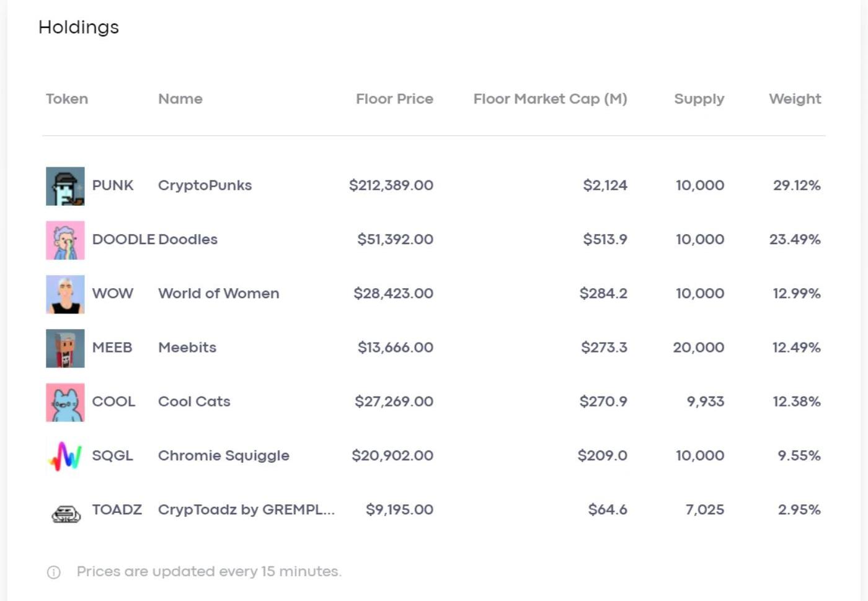Click the Token column header

[67, 99]
